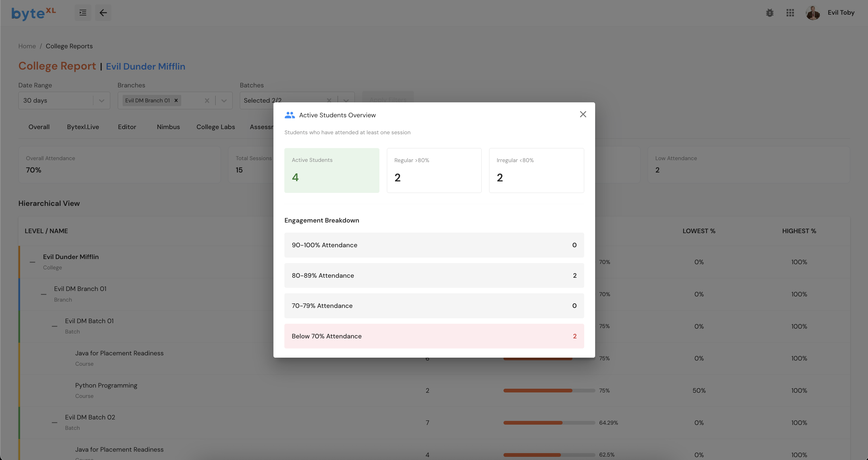Click the sidebar menu toggle icon
This screenshot has width=868, height=460.
tap(82, 13)
